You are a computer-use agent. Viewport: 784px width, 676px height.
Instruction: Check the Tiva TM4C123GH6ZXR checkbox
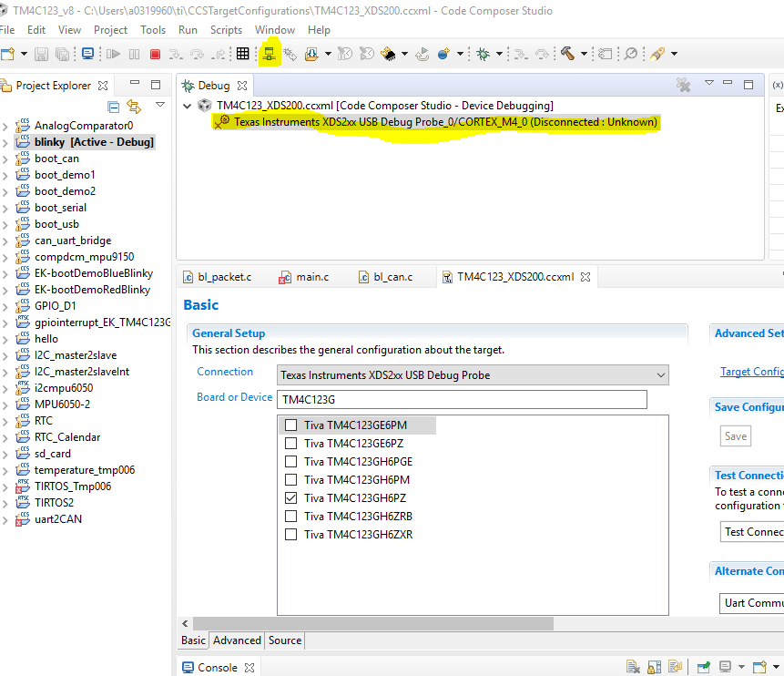pos(290,535)
